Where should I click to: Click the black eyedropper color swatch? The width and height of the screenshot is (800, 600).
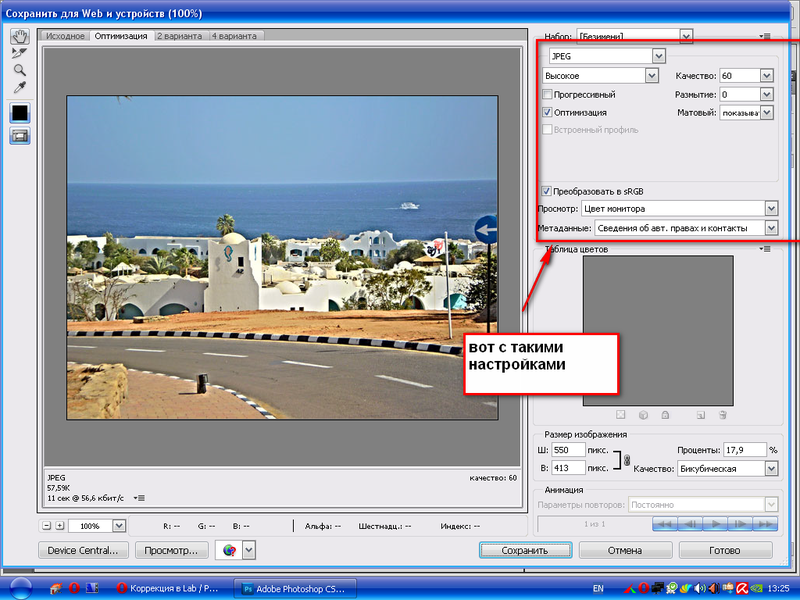pos(19,113)
